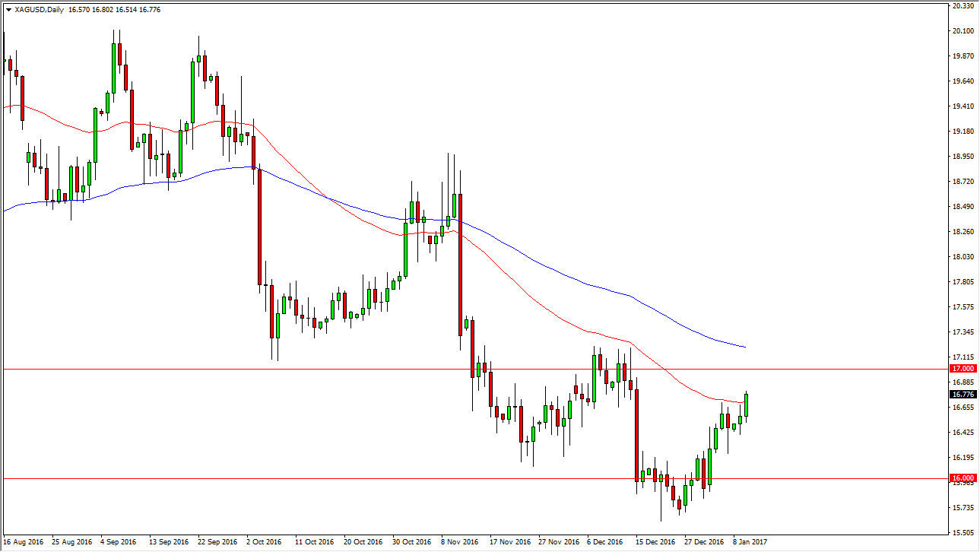Viewport: 980px width, 552px height.
Task: Click the 8 Jan 2017 date label
Action: pos(751,542)
